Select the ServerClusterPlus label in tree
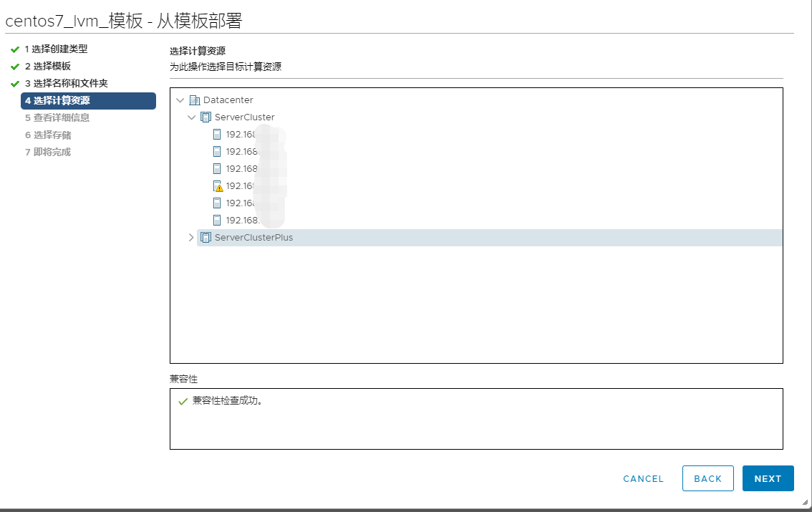The image size is (812, 512). pyautogui.click(x=253, y=238)
